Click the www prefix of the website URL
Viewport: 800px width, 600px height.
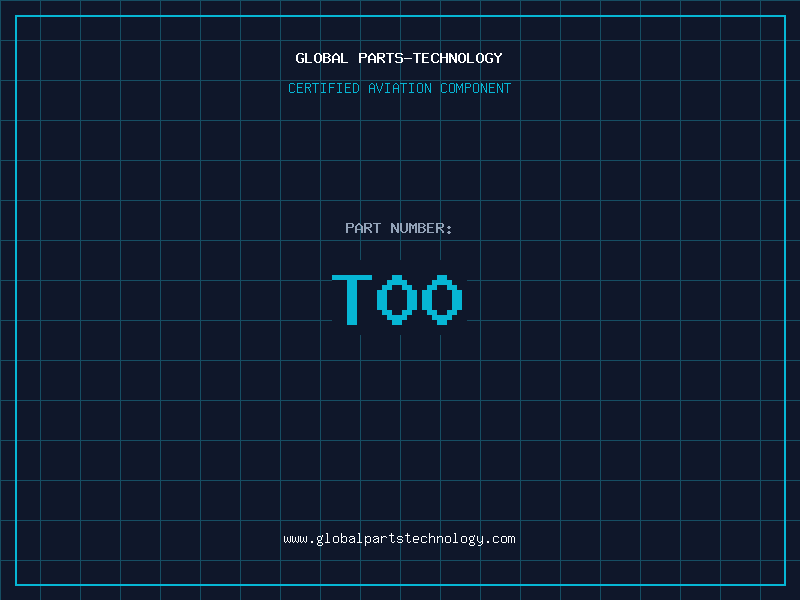coord(295,539)
